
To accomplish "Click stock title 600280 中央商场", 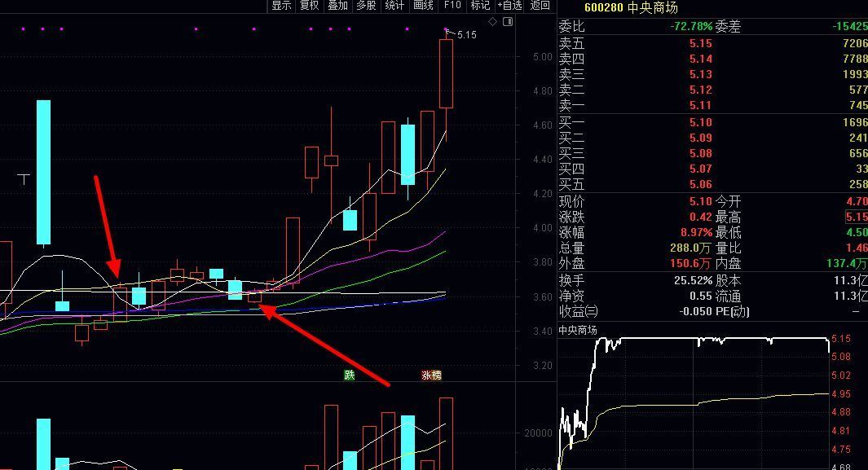I will coord(619,8).
